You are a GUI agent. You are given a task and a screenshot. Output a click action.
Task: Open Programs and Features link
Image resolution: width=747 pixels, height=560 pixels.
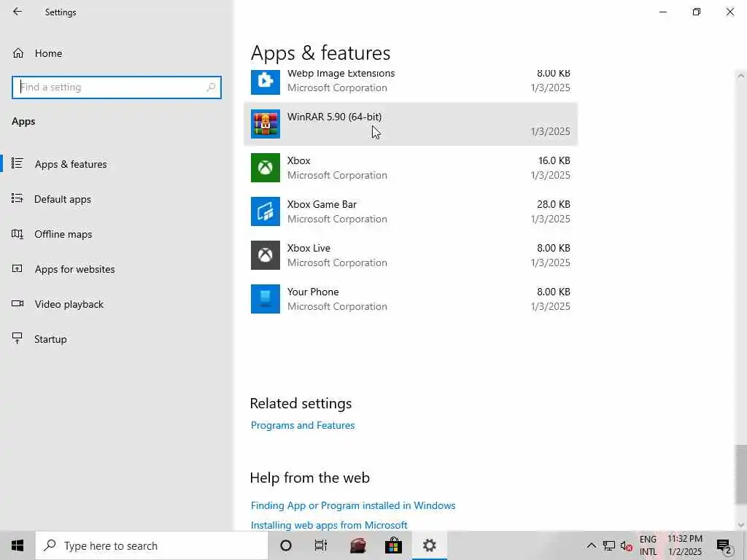click(x=303, y=425)
